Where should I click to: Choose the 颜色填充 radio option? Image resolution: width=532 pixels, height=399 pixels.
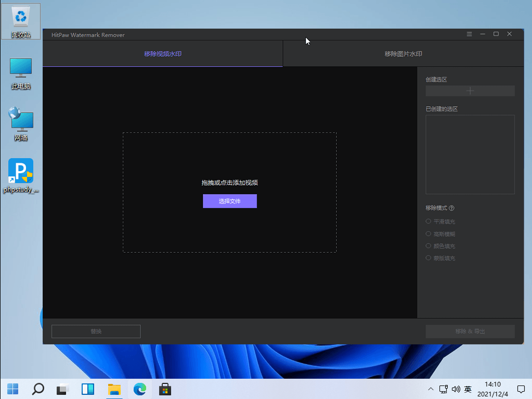point(429,246)
